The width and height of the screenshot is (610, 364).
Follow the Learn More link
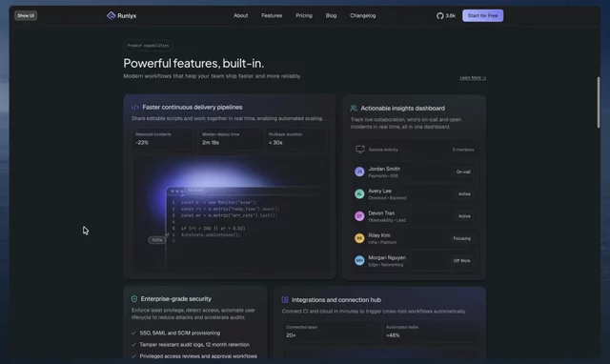473,78
